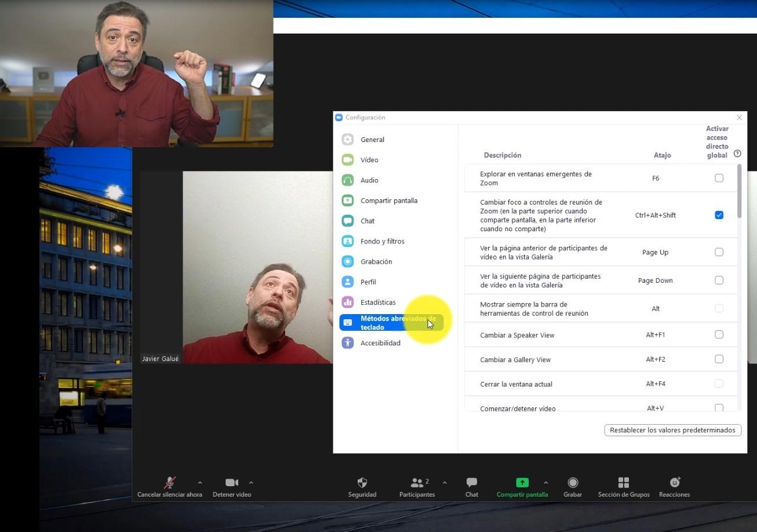Edit the Page Down shortcut field
Image resolution: width=757 pixels, height=532 pixels.
[x=656, y=280]
